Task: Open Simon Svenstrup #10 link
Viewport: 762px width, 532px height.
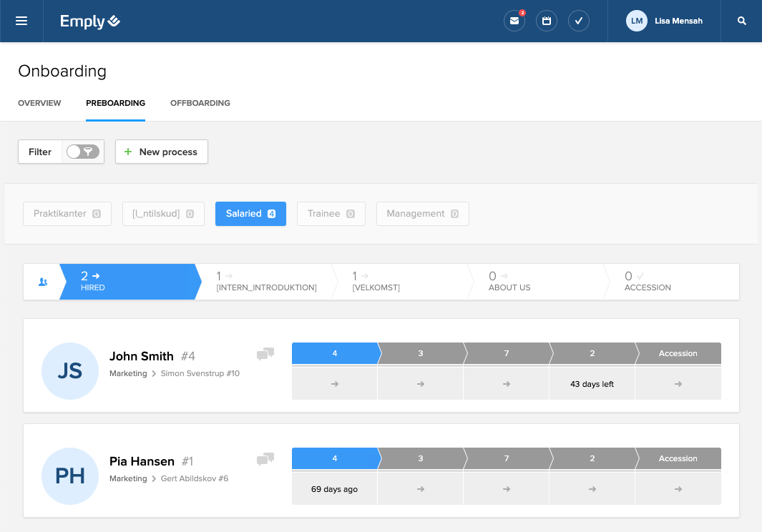Action: tap(200, 373)
